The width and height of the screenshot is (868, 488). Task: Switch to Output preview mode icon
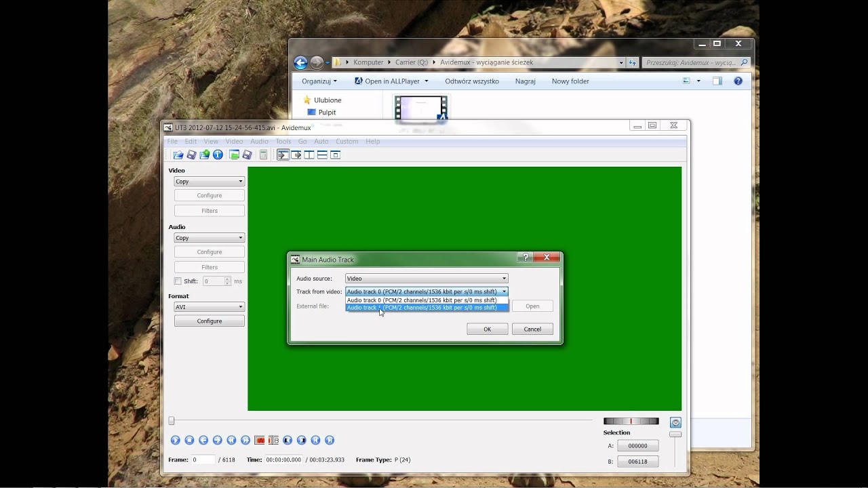296,155
